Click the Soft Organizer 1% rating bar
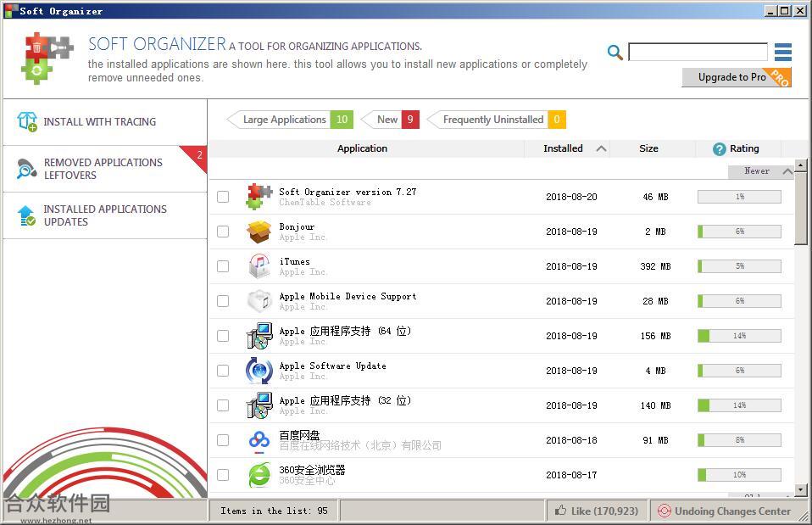Screen dimensions: 812x525 point(739,197)
